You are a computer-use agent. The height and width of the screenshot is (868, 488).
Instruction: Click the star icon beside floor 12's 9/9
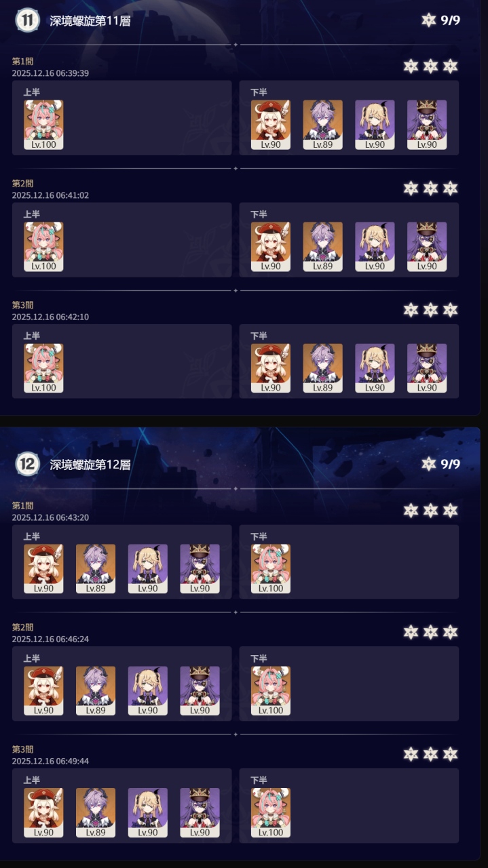pyautogui.click(x=428, y=465)
